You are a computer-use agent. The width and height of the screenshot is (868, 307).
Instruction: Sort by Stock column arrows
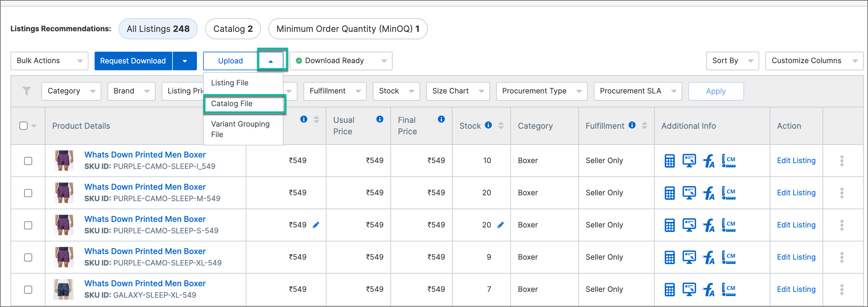pyautogui.click(x=501, y=126)
